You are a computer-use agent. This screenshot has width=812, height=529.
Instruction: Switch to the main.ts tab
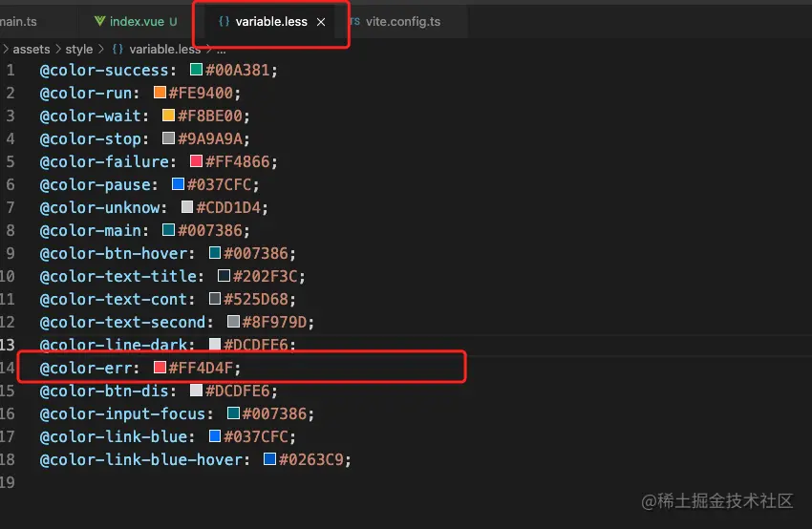[19, 21]
